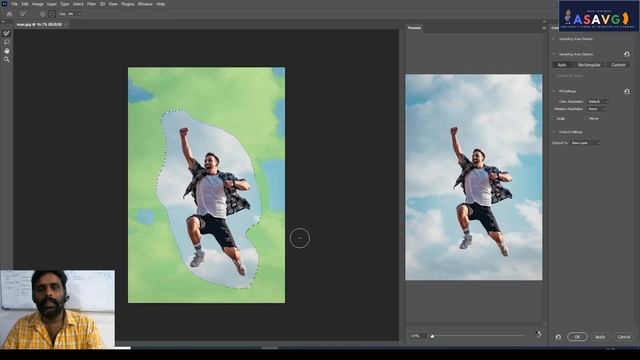Enable the Scale checkbox
The image size is (640, 360).
coord(554,118)
